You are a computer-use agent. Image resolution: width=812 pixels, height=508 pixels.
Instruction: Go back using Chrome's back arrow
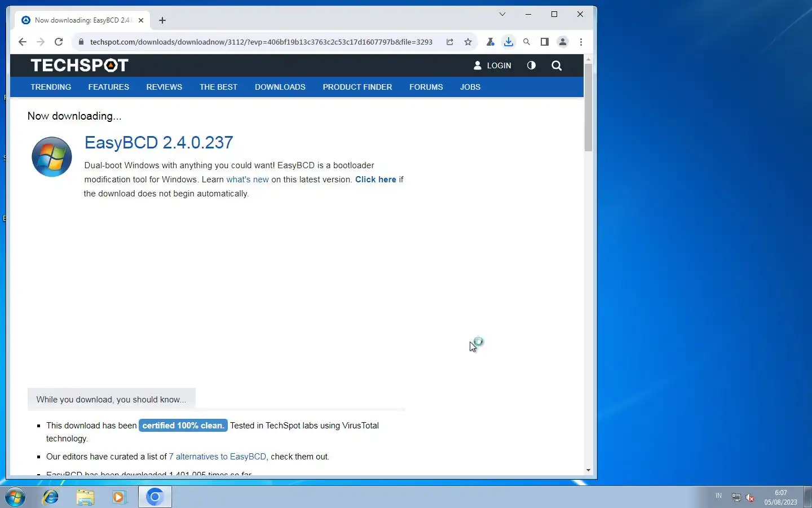tap(22, 42)
